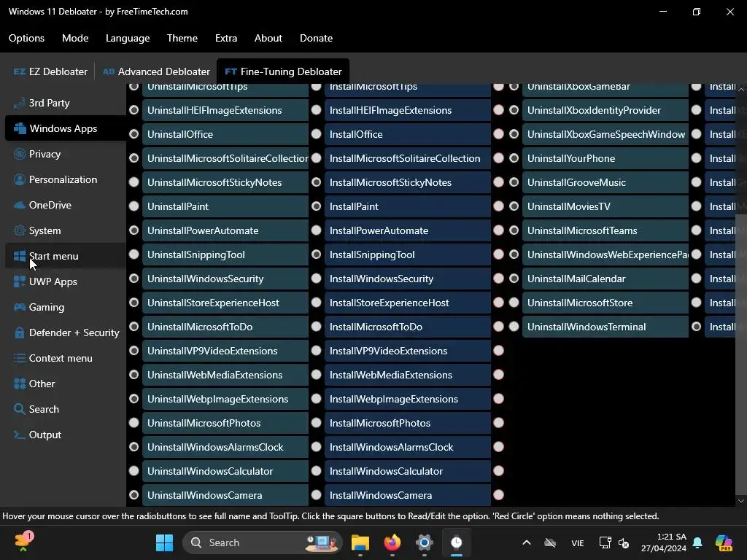Click the InstallHEIFImageExtensions square button
Screen dimensions: 747x560
pyautogui.click(x=408, y=110)
